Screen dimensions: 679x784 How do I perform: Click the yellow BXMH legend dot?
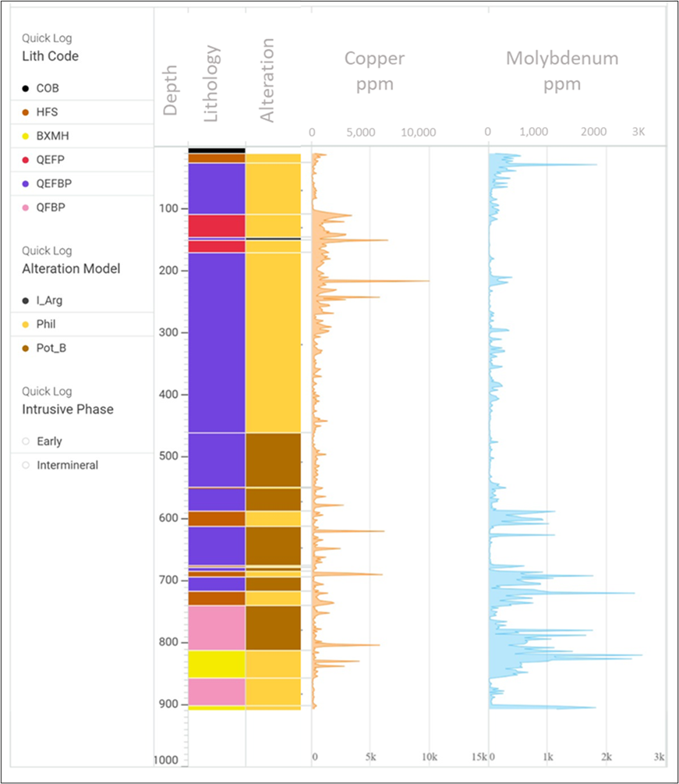tap(27, 136)
